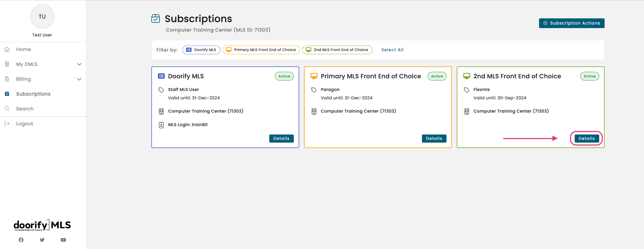
Task: Click office icon in Doorify MLS card
Action: pyautogui.click(x=161, y=112)
